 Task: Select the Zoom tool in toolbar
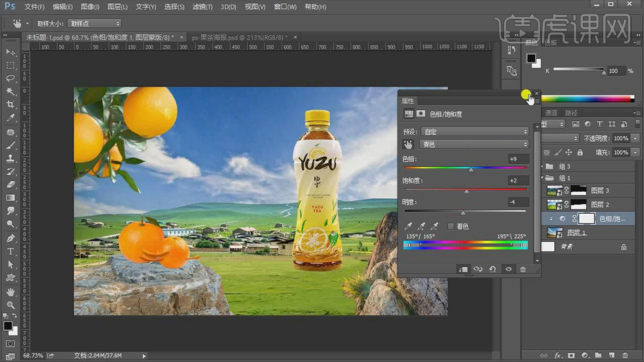coord(10,305)
